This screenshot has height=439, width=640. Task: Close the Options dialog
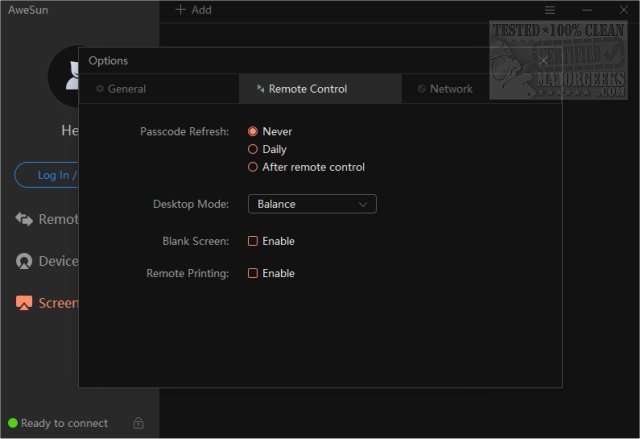coord(543,61)
